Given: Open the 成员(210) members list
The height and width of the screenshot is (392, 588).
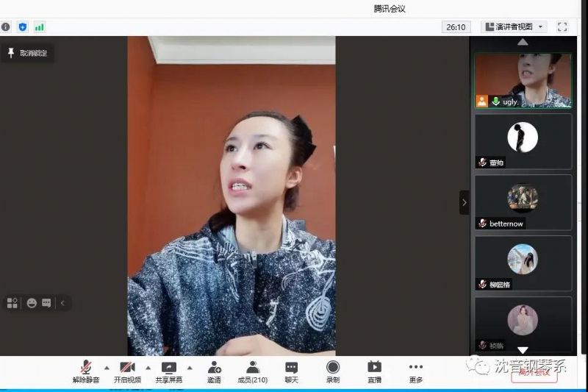Looking at the screenshot, I should (x=252, y=372).
